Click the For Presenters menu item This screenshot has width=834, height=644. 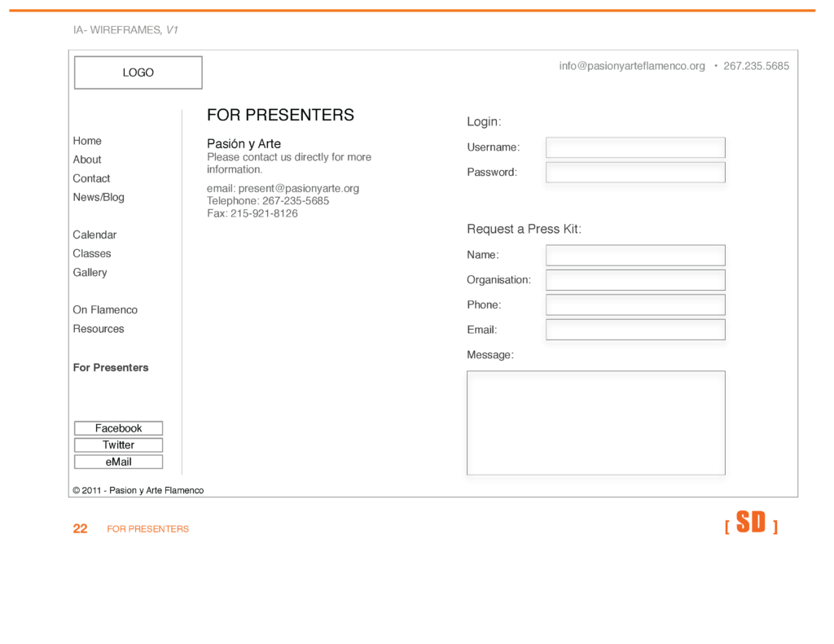111,367
